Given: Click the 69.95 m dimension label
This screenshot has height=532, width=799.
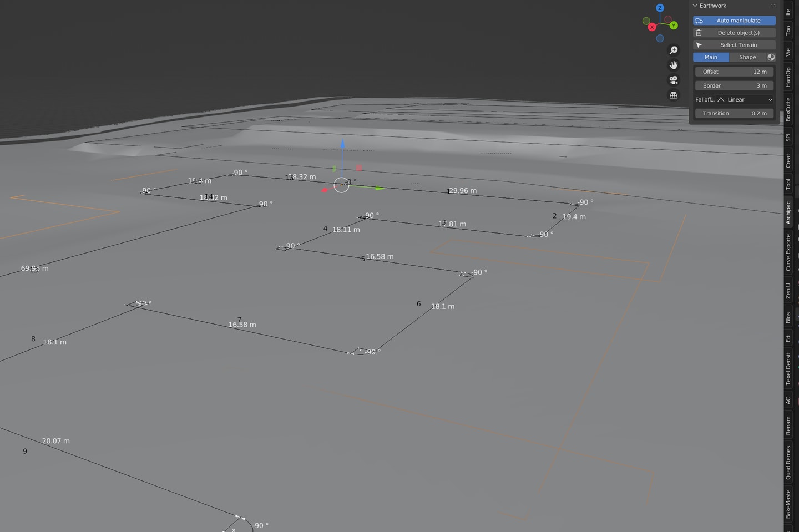Looking at the screenshot, I should (35, 268).
